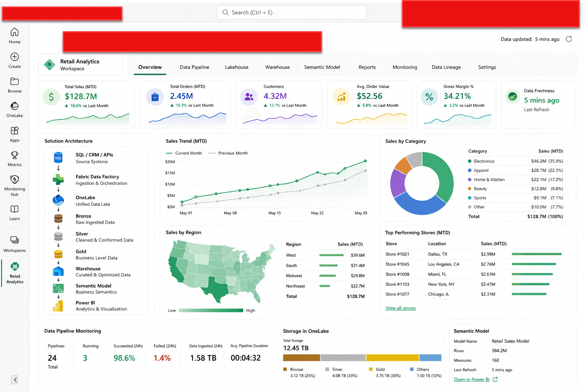Click the View all stores link
Image resolution: width=584 pixels, height=392 pixels.
click(400, 308)
